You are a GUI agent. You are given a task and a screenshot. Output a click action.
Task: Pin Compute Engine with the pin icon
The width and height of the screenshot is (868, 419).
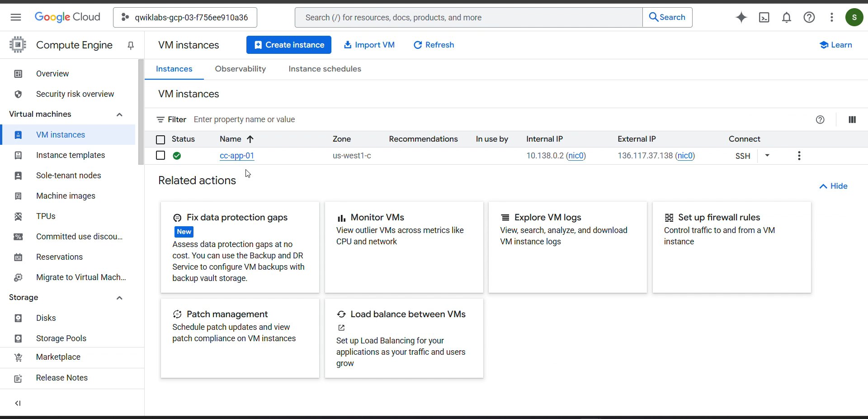[131, 45]
